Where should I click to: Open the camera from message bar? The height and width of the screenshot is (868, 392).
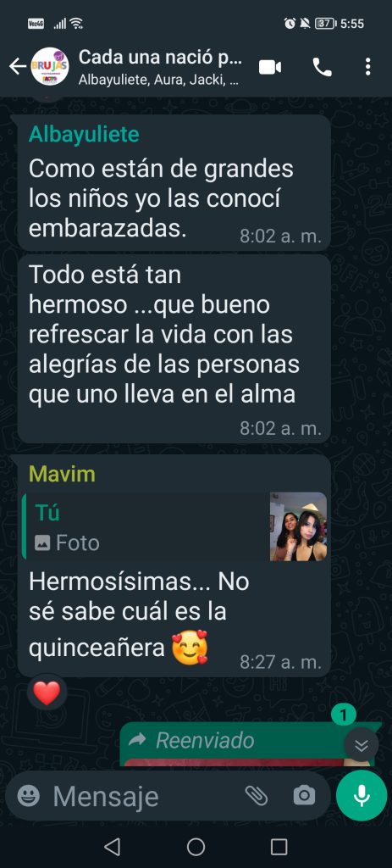tap(304, 796)
